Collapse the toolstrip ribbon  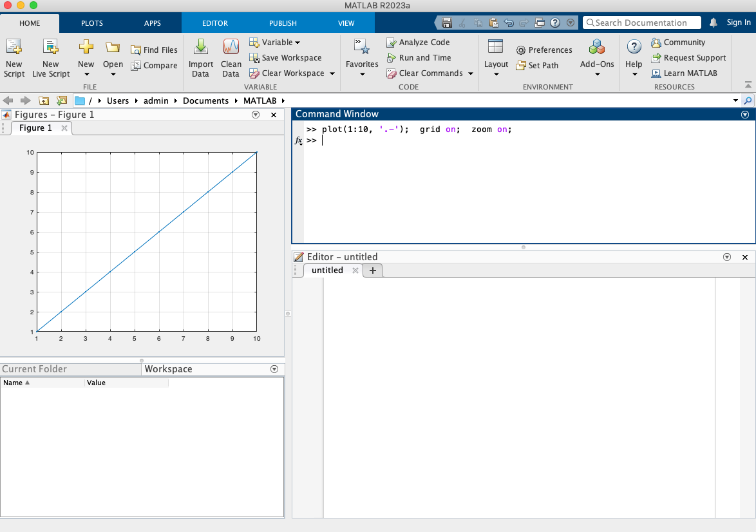pos(748,84)
